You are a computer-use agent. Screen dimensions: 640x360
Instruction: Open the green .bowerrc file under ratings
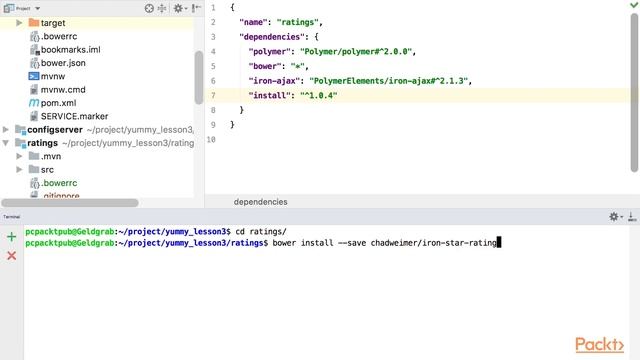pyautogui.click(x=59, y=183)
